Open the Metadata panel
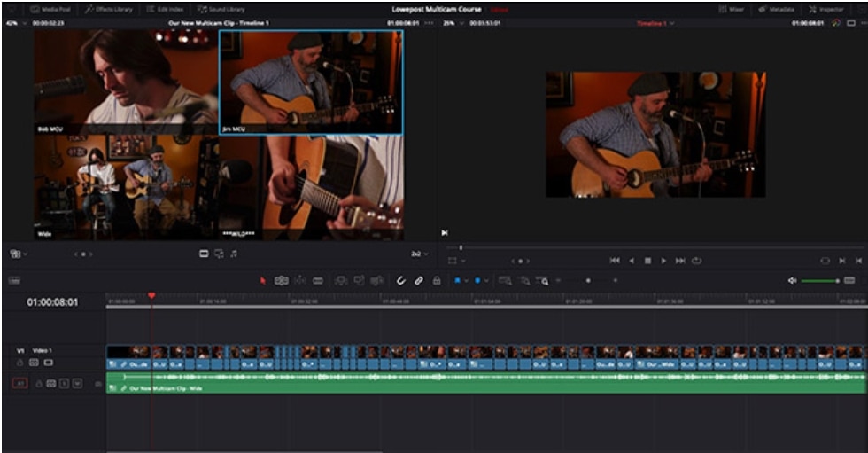 pos(776,10)
